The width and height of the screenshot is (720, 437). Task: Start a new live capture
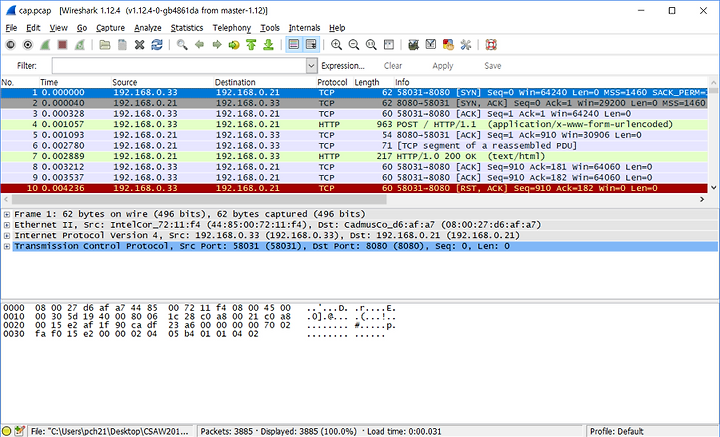(45, 45)
